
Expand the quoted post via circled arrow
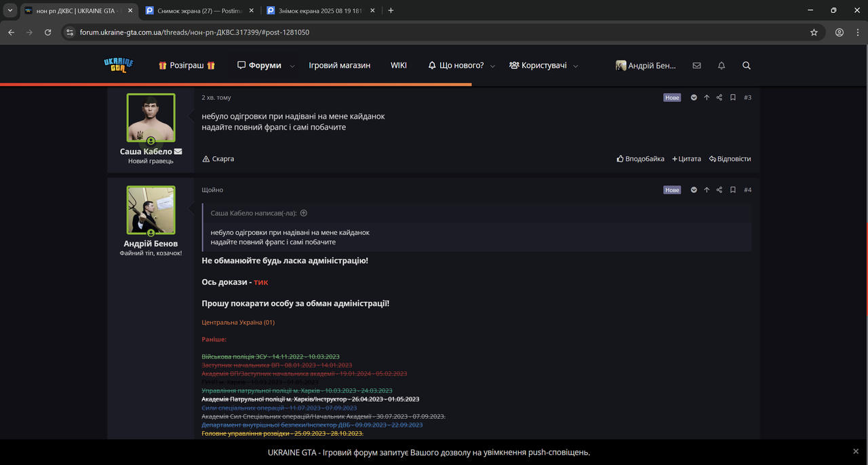(304, 213)
